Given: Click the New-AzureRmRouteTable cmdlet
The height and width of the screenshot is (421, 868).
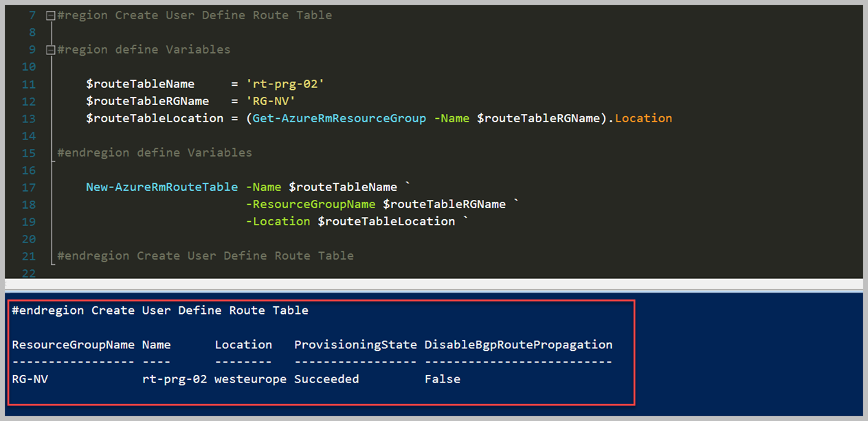Looking at the screenshot, I should tap(162, 187).
